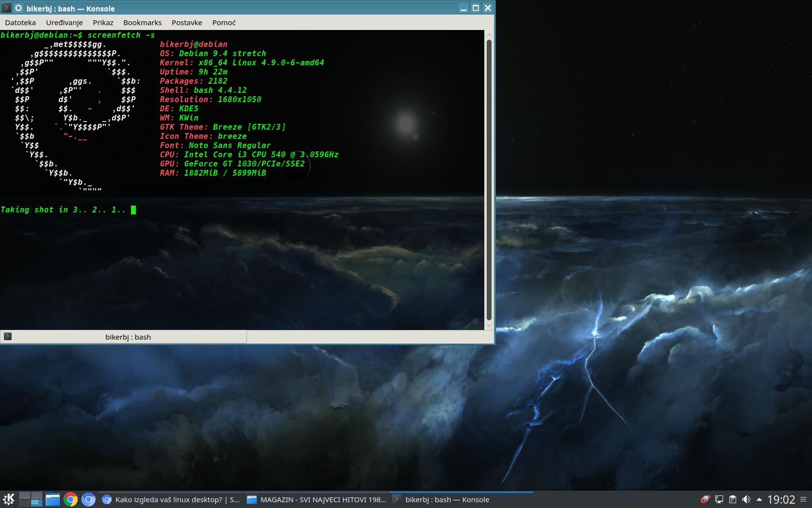Open the KDE application launcher
This screenshot has width=812, height=508.
[x=9, y=499]
